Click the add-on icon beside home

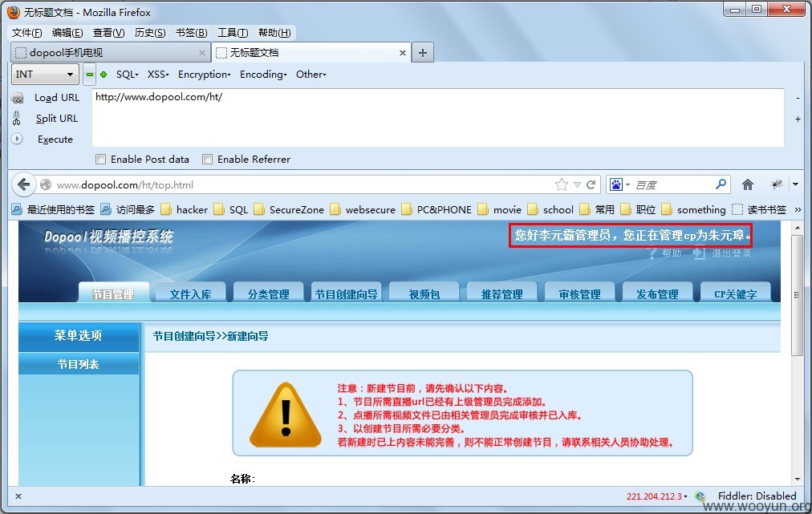click(776, 184)
